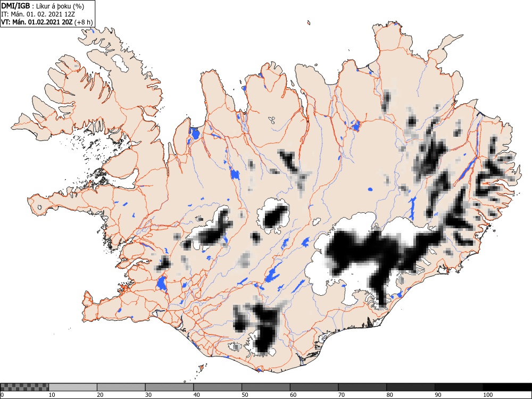
Task: Select the '80' label beneath the legend
Action: (x=389, y=395)
